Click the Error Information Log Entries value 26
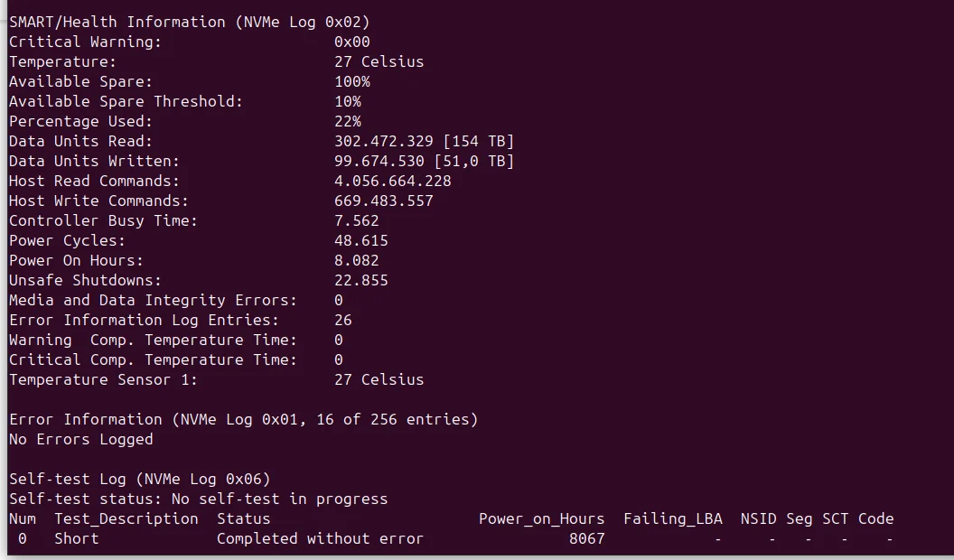 coord(342,320)
